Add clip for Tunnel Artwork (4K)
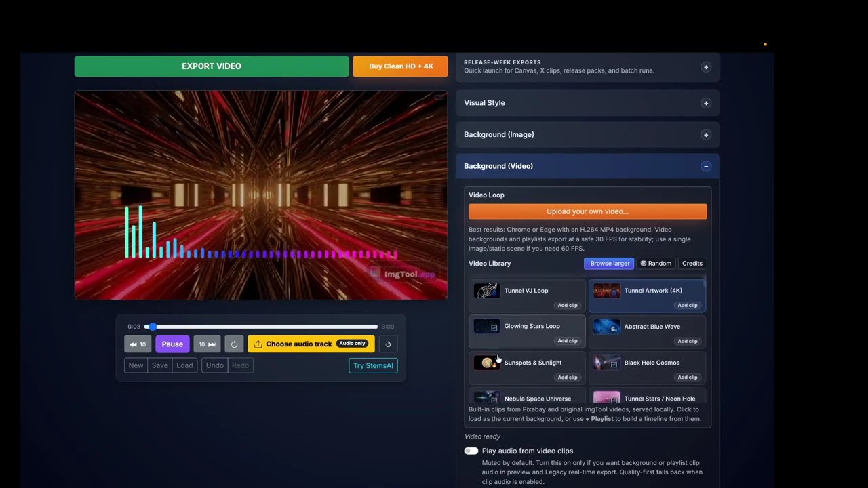This screenshot has height=488, width=868. [x=688, y=306]
